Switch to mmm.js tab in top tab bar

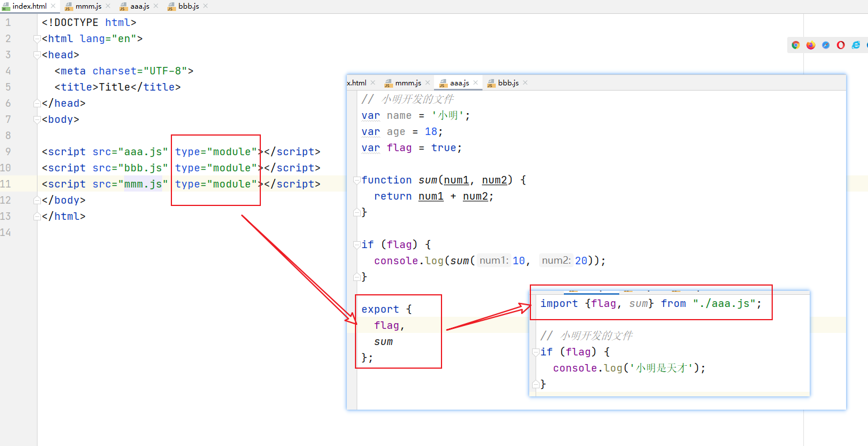(x=88, y=6)
